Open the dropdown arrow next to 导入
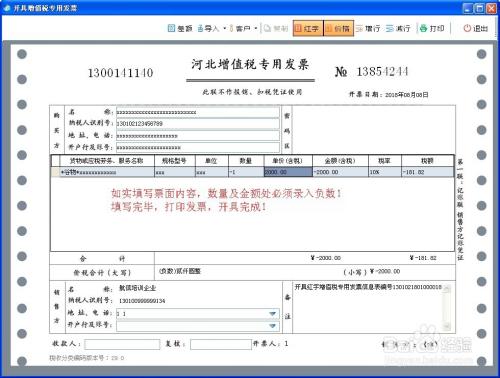 (224, 28)
